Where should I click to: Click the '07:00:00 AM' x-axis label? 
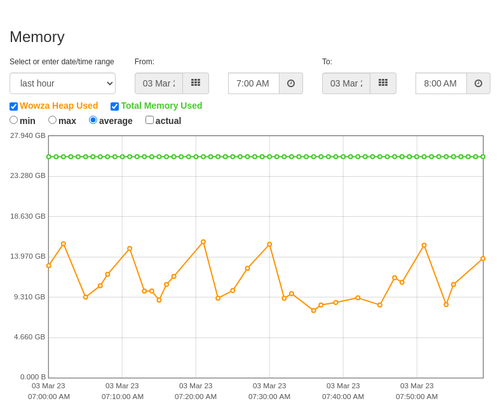click(49, 397)
